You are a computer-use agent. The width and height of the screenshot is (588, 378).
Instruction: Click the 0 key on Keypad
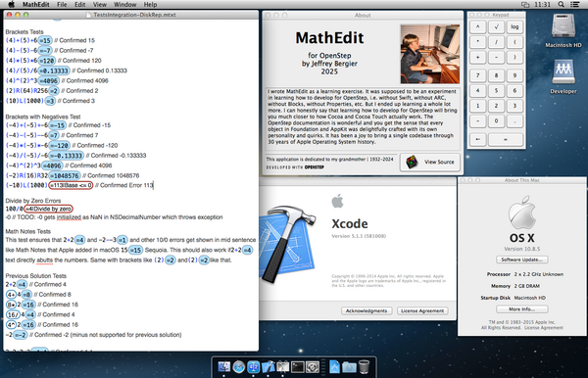coord(496,121)
